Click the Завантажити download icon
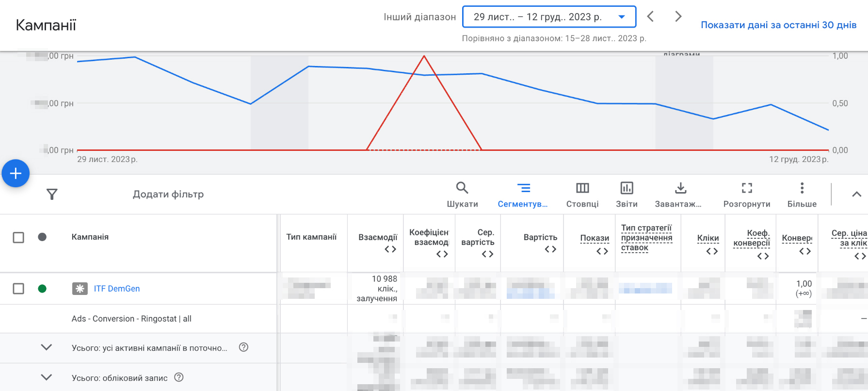868x391 pixels. 680,194
